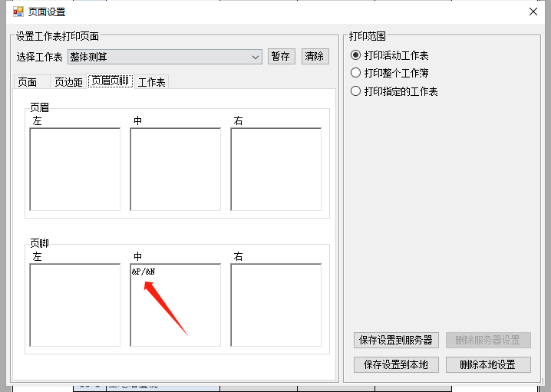
Task: Open the 工作表 tab
Action: point(151,82)
